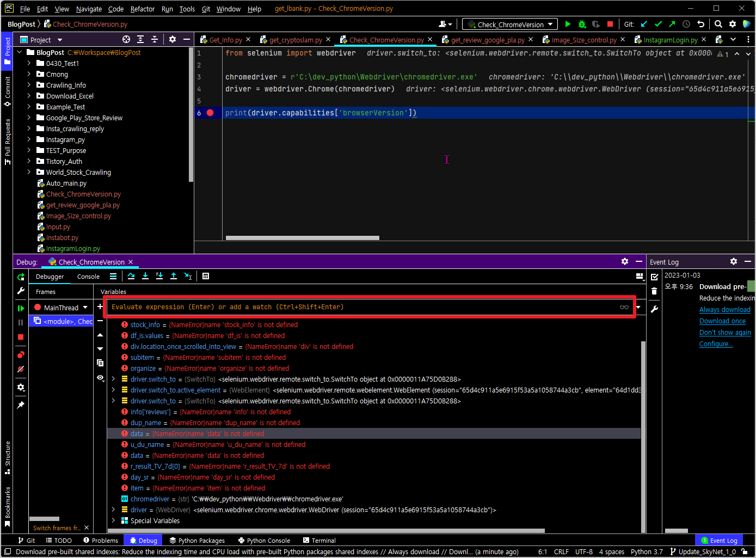Stop debug session red square in side toolbar
756x558 pixels.
[x=21, y=337]
